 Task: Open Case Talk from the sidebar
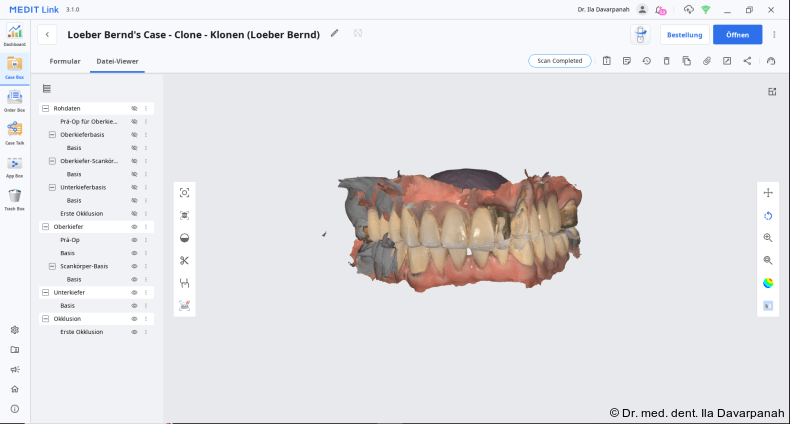pos(14,130)
